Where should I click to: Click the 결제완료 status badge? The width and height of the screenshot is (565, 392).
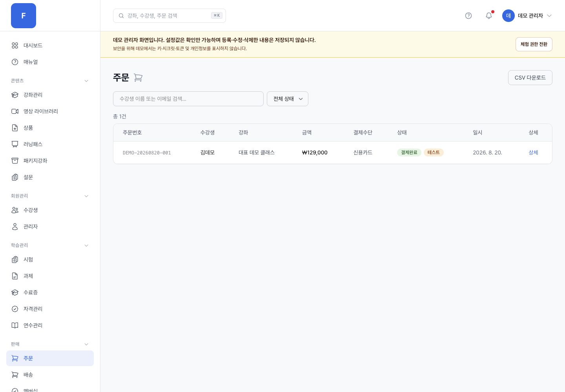pyautogui.click(x=409, y=152)
